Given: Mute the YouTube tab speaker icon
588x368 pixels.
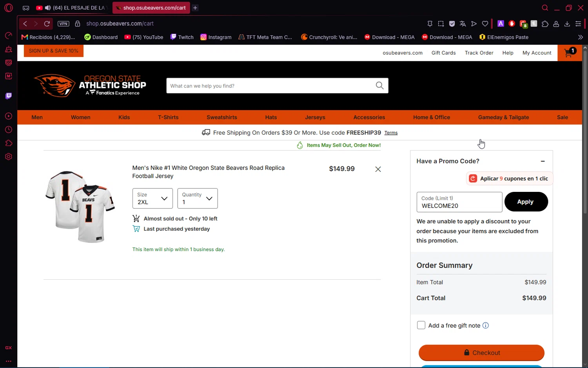Looking at the screenshot, I should [x=48, y=8].
